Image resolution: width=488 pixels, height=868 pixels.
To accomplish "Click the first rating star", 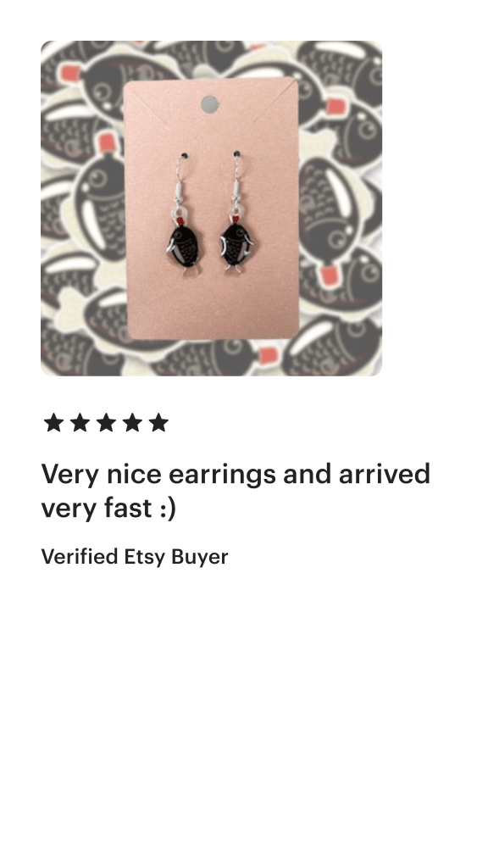I will [x=53, y=422].
